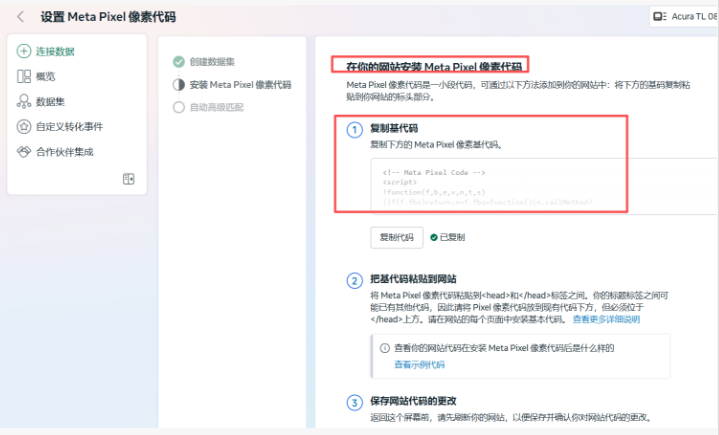Click the 合作伙伴集成 handshake icon
This screenshot has width=719, height=435.
click(x=24, y=152)
